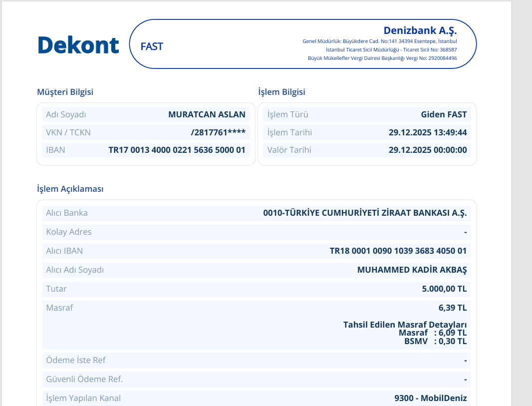Click the "İşlem Yapılan Kanal" label
This screenshot has width=532, height=406.
click(83, 398)
